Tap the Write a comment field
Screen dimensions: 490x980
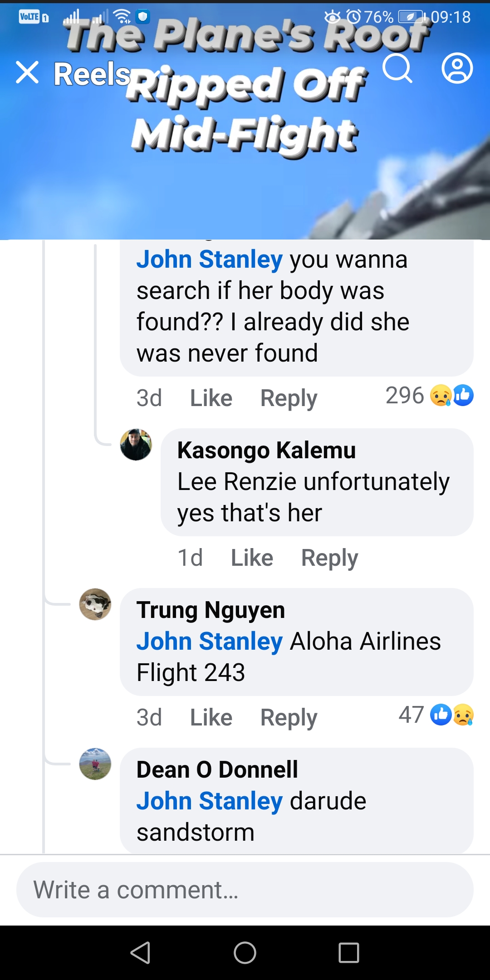click(245, 890)
